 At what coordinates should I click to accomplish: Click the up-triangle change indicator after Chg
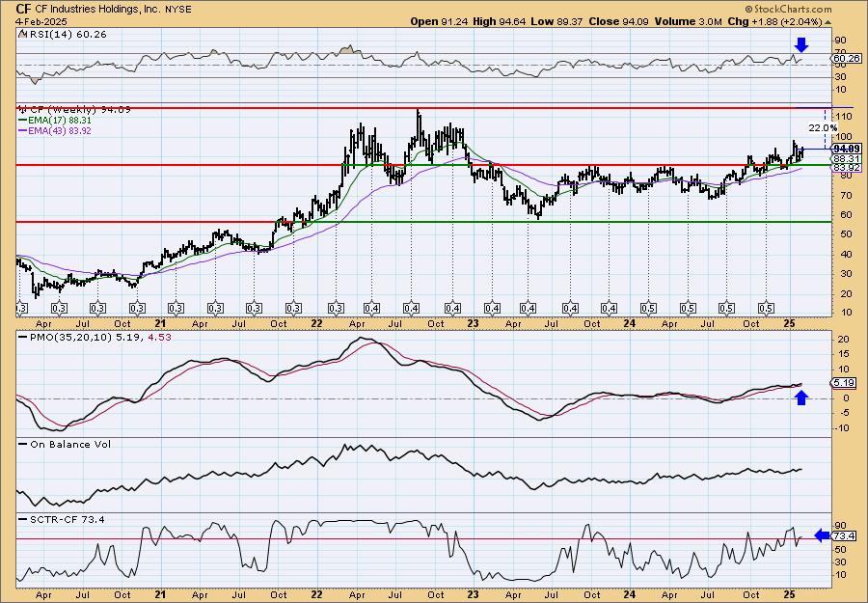point(828,22)
